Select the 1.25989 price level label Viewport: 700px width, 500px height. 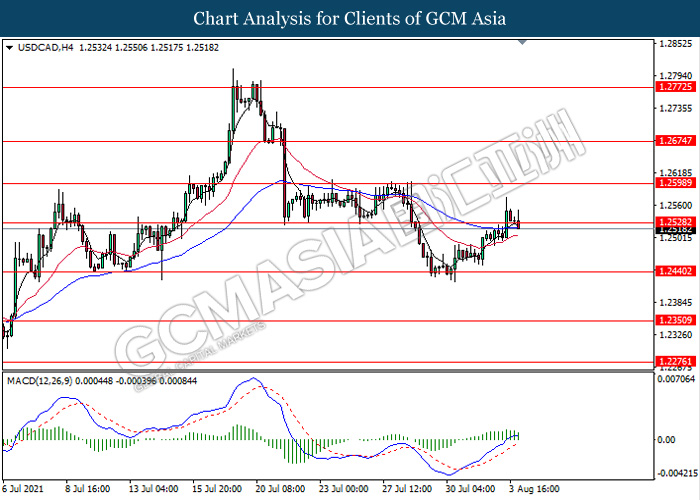point(676,183)
